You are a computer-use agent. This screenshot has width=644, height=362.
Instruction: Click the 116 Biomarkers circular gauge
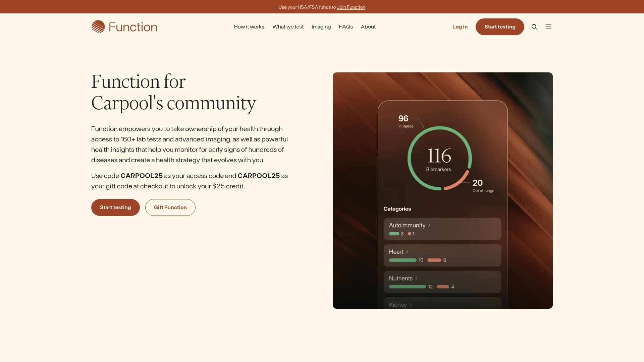coord(439,158)
